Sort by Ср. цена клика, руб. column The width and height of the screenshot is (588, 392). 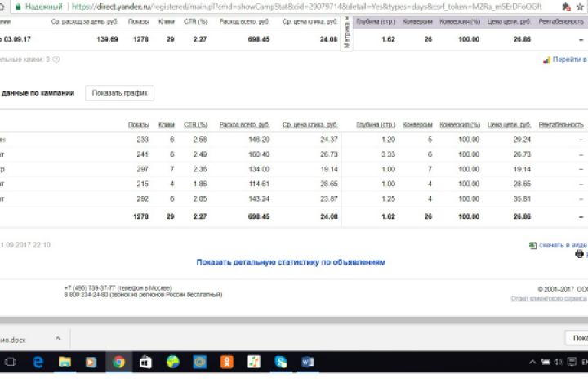pyautogui.click(x=310, y=124)
